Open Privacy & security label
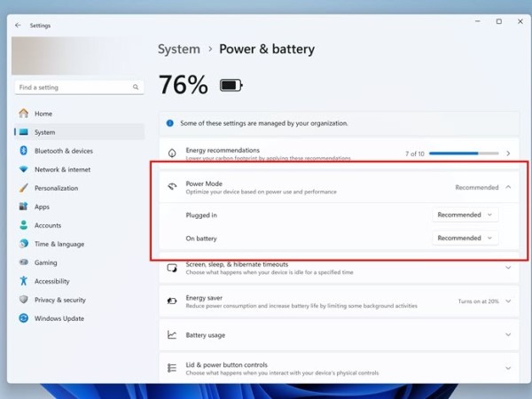Screen dimensions: 532x399 tap(60, 300)
